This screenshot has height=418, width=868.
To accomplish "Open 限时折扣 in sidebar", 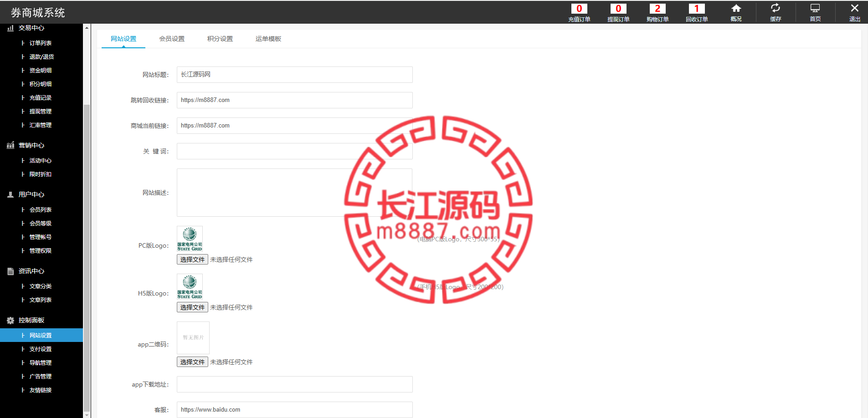I will coord(41,174).
